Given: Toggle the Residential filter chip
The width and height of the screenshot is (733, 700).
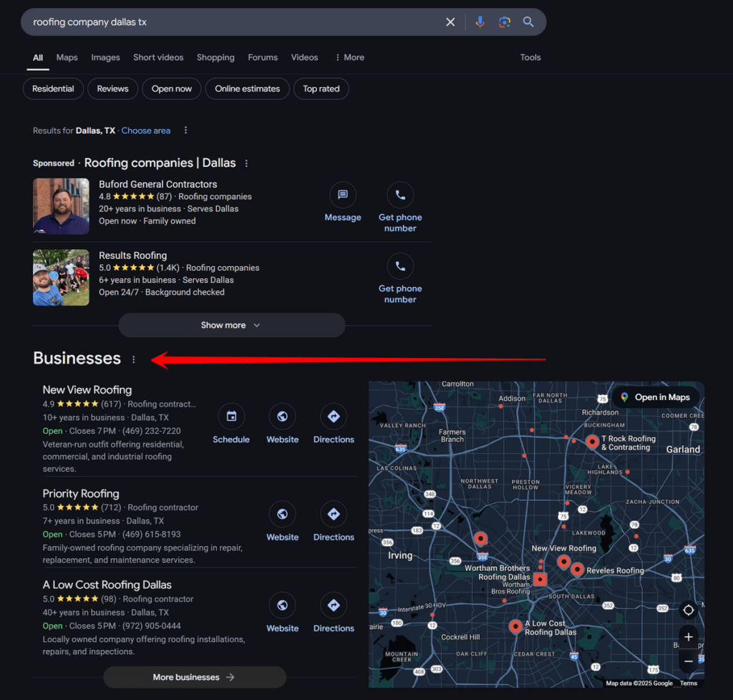Looking at the screenshot, I should [53, 89].
